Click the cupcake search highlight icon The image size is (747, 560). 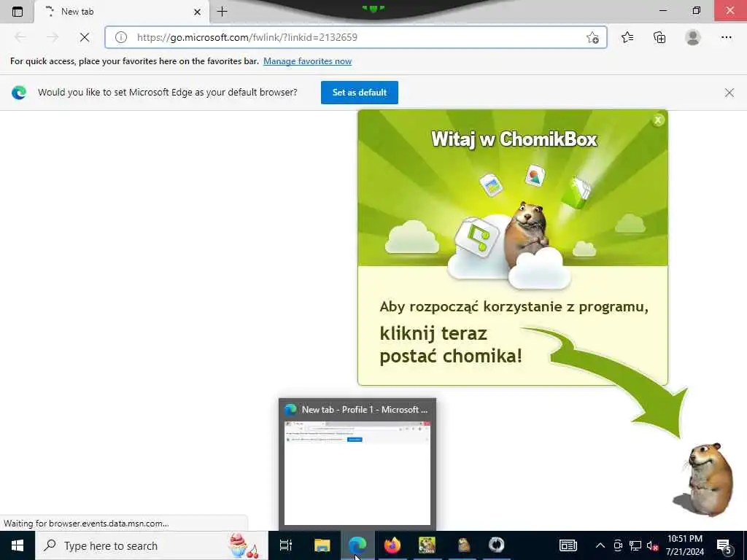244,545
